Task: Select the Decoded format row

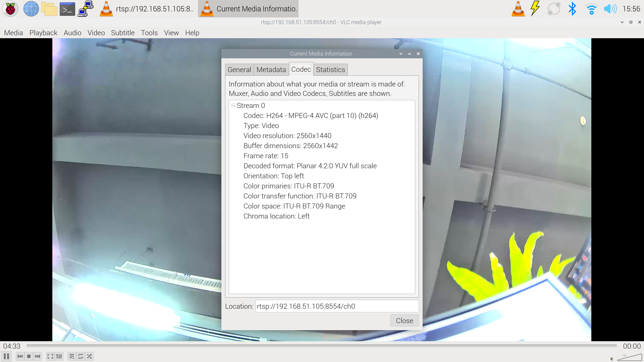Action: click(x=310, y=166)
